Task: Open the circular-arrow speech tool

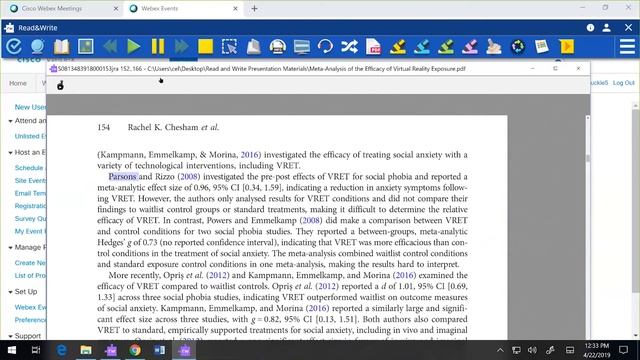Action: point(325,47)
